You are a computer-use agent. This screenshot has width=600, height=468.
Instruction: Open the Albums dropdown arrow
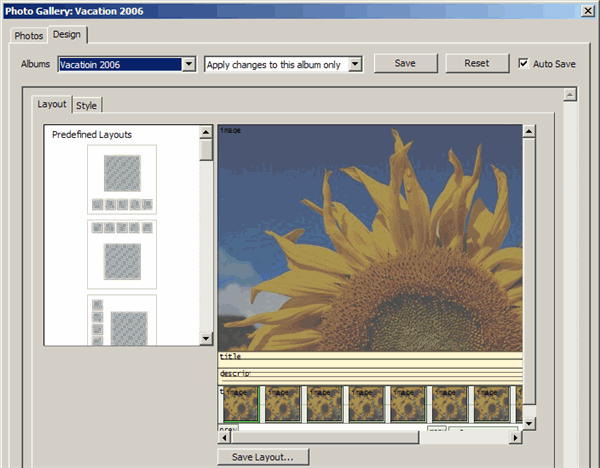click(x=189, y=64)
